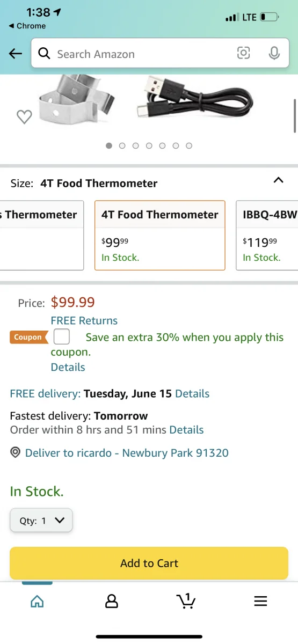The image size is (298, 644).
Task: Open the Home tab icon
Action: pos(37,601)
